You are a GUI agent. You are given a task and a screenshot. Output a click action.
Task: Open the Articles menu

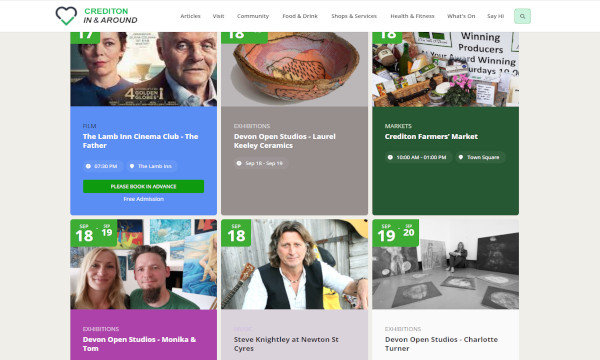point(190,16)
